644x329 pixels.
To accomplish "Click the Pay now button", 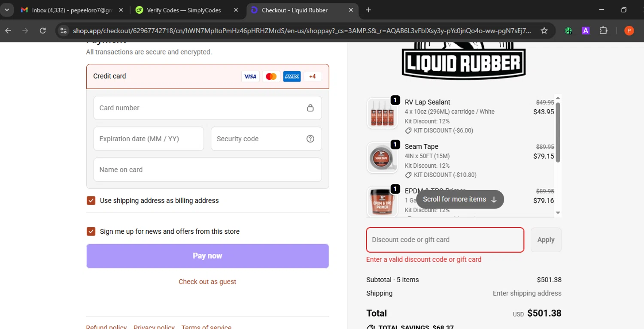I will click(208, 256).
